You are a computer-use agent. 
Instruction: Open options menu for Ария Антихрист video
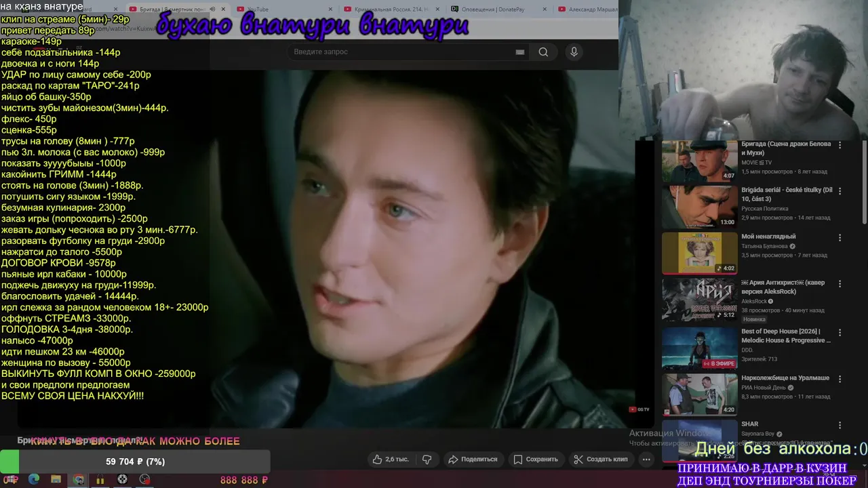(x=840, y=283)
